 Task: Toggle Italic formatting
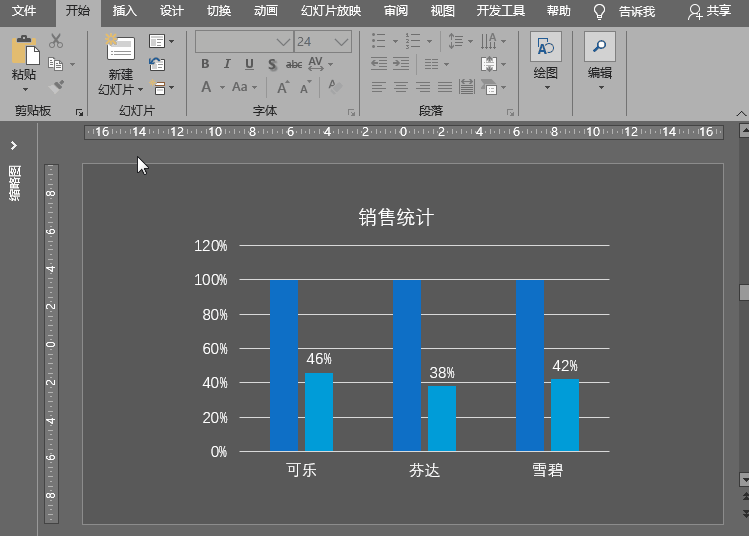click(x=227, y=64)
